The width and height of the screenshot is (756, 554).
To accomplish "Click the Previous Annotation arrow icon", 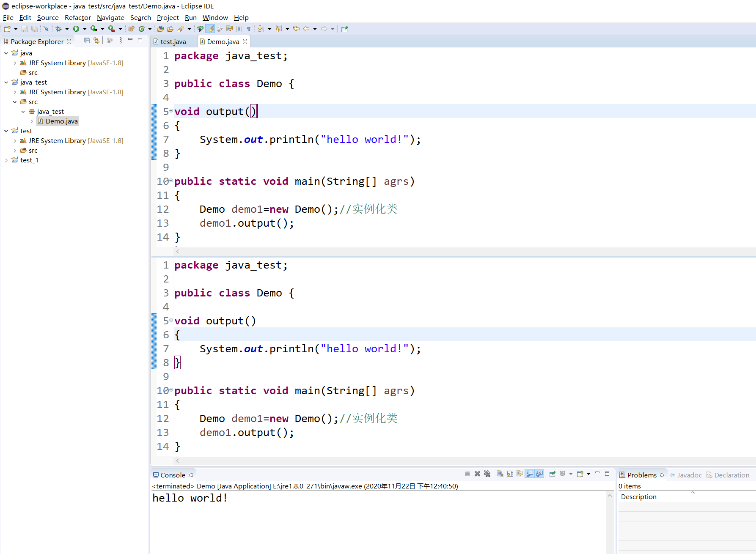I will (278, 29).
